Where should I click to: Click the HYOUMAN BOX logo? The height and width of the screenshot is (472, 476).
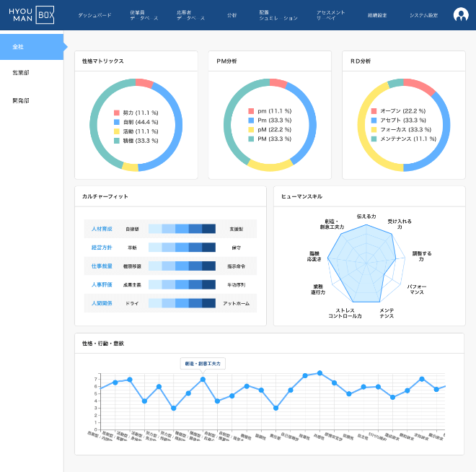32,14
